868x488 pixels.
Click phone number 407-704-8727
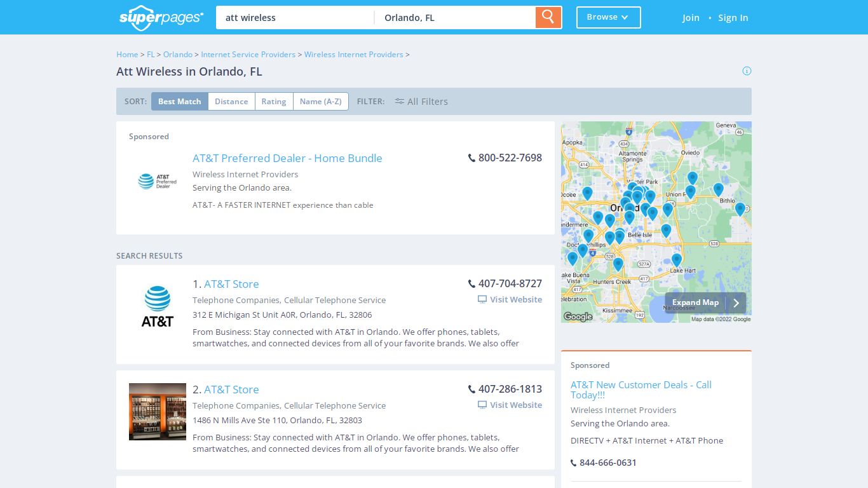click(x=510, y=284)
